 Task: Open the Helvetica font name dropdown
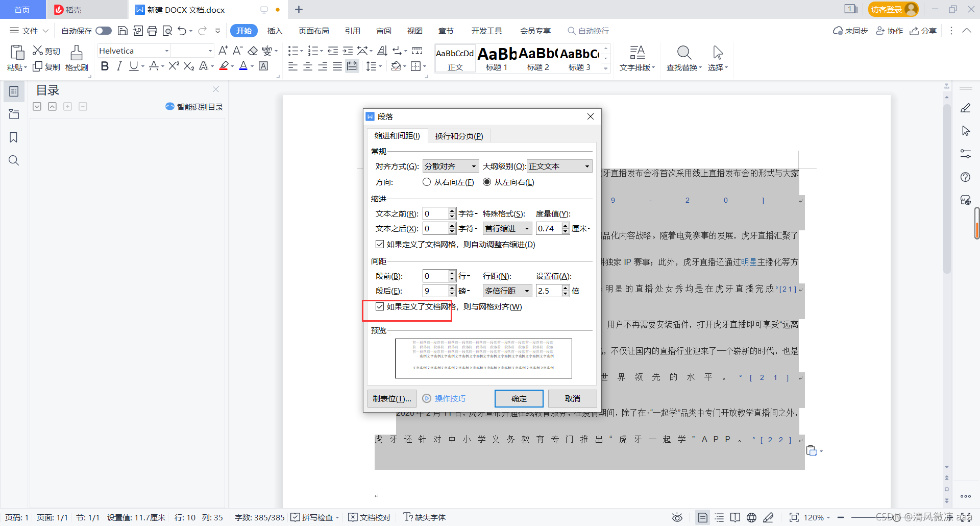[x=166, y=51]
